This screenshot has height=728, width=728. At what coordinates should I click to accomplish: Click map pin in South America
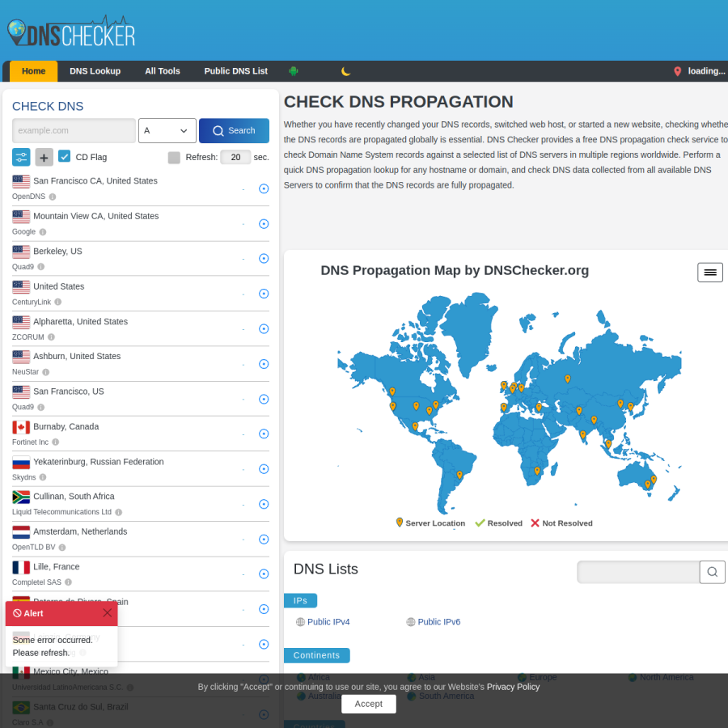[x=459, y=475]
